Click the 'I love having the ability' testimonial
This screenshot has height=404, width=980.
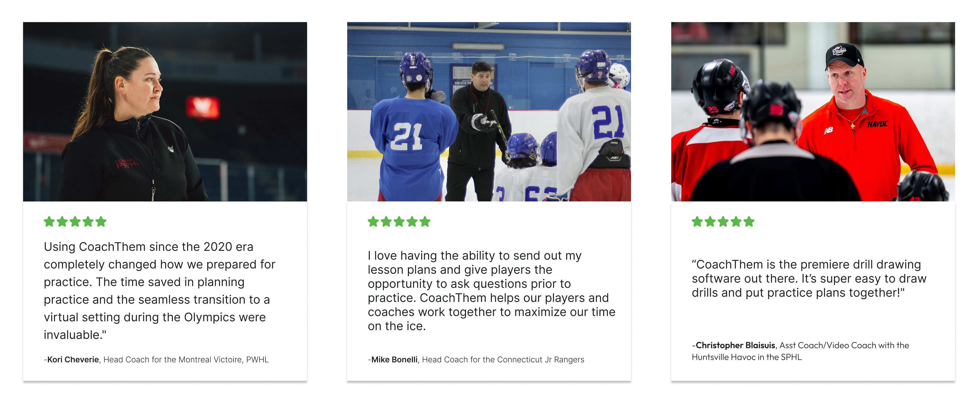pyautogui.click(x=491, y=291)
